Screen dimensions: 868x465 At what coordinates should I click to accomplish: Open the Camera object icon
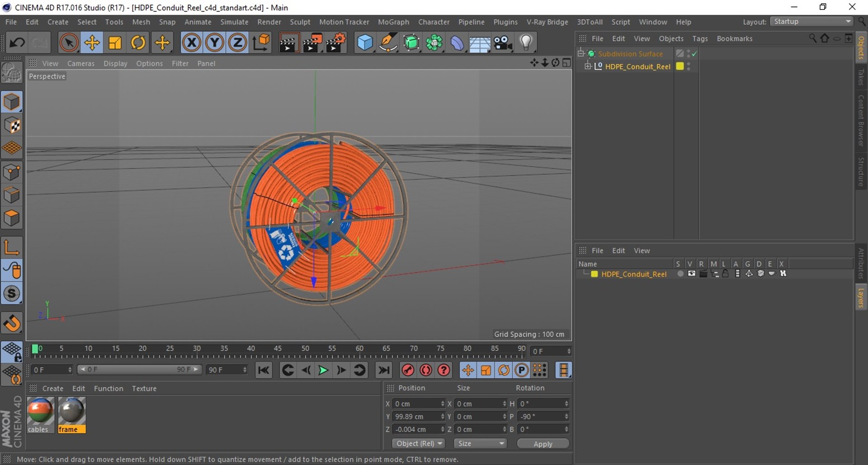pyautogui.click(x=502, y=43)
